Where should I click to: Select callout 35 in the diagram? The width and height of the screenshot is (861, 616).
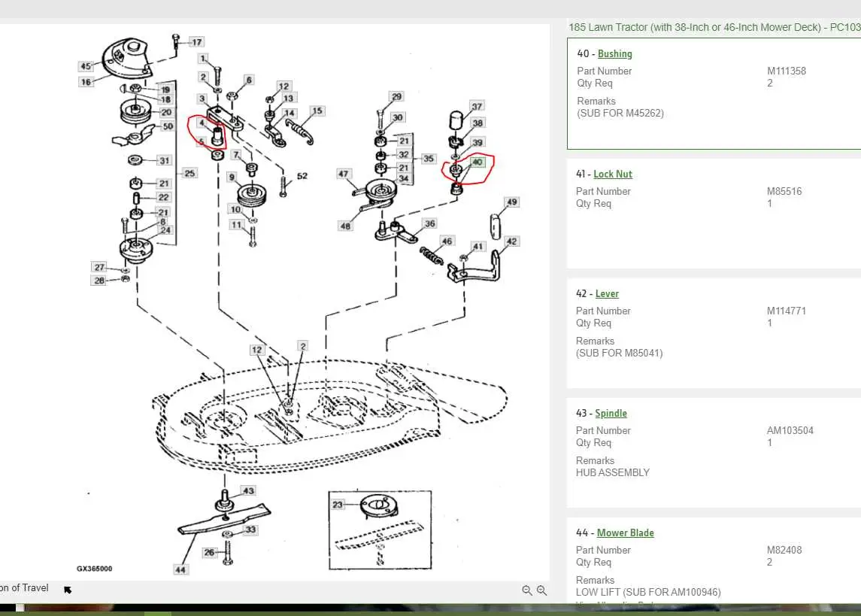pos(429,159)
